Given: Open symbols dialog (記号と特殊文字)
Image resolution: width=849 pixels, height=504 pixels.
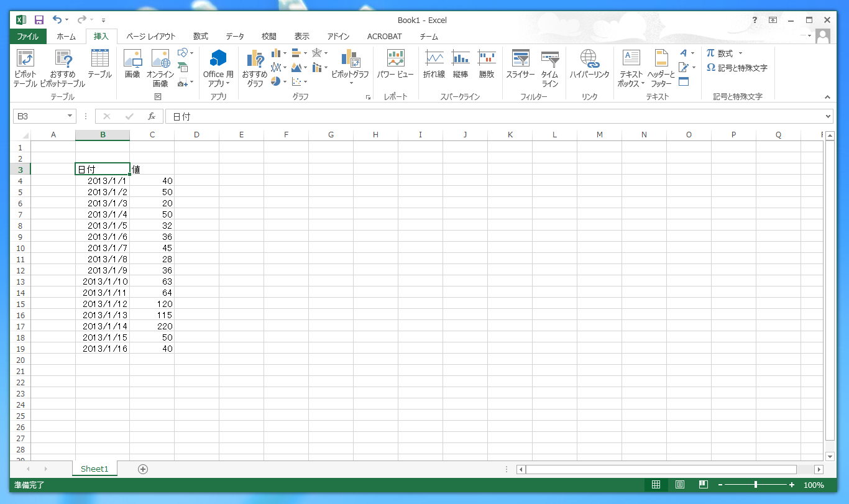Looking at the screenshot, I should (x=737, y=68).
